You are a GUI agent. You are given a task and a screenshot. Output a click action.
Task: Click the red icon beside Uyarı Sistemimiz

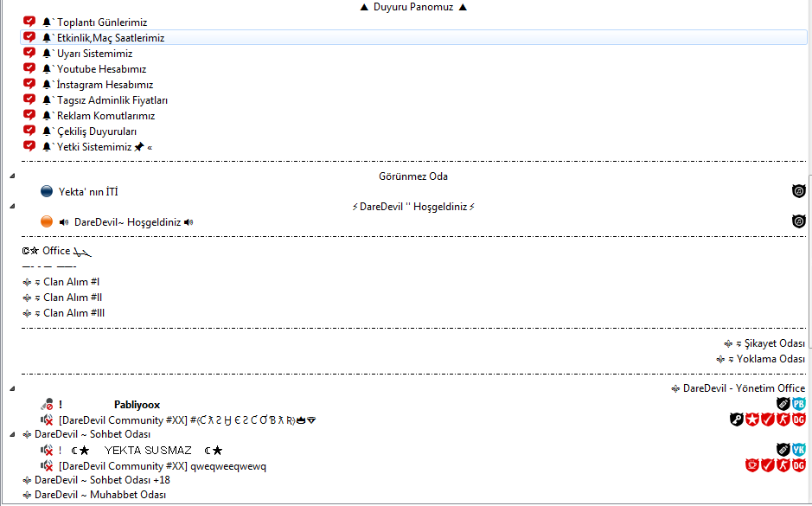tap(29, 52)
